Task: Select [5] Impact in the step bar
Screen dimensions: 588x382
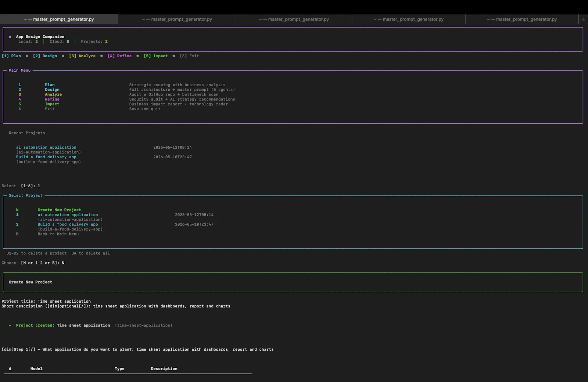Action: tap(155, 56)
